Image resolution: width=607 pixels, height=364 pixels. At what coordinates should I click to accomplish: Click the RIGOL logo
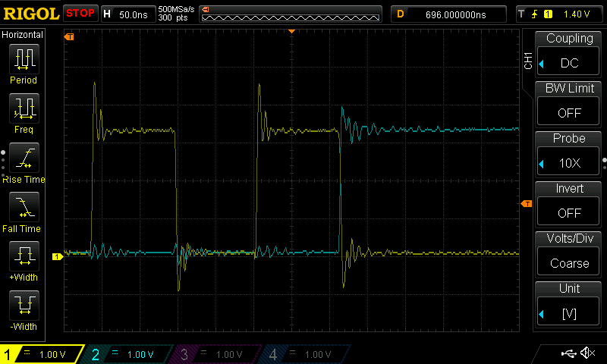[31, 14]
